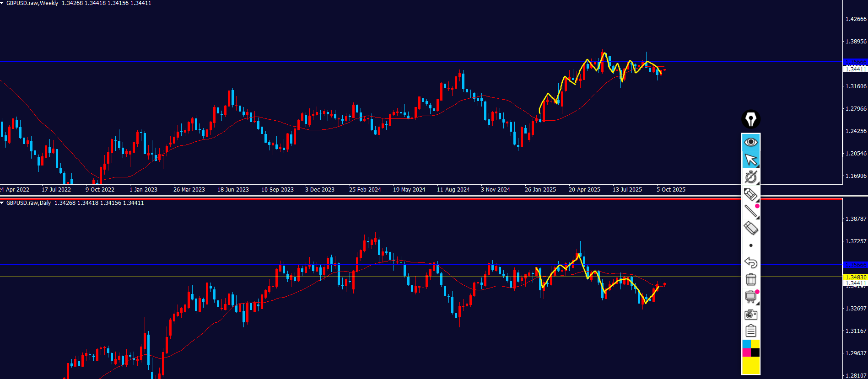Click the large yellow current color swatch

pos(750,365)
